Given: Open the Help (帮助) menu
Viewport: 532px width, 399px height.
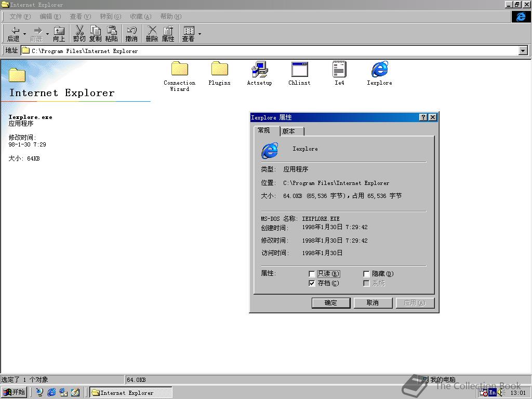Looking at the screenshot, I should (171, 17).
